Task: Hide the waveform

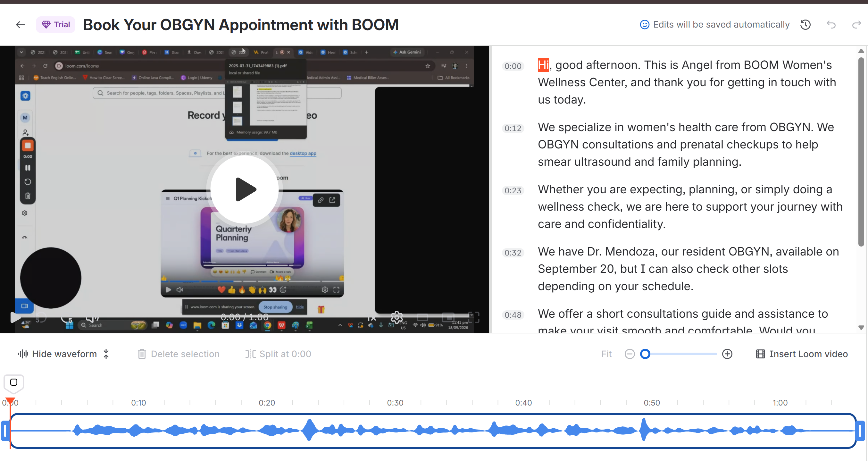Action: pos(57,354)
